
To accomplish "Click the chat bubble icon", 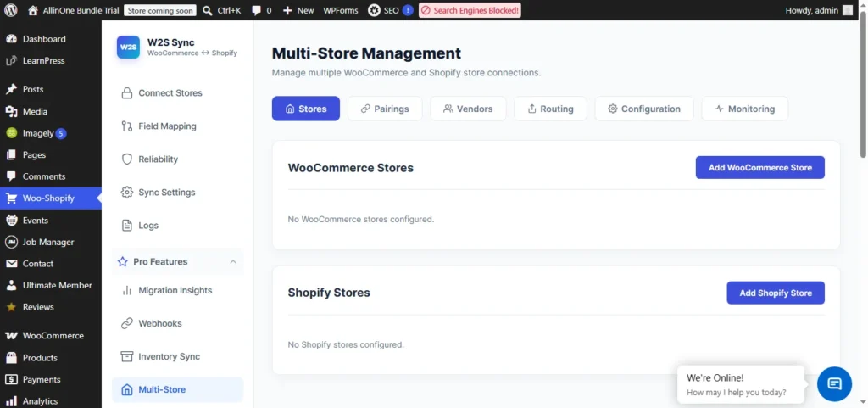I will (x=834, y=383).
